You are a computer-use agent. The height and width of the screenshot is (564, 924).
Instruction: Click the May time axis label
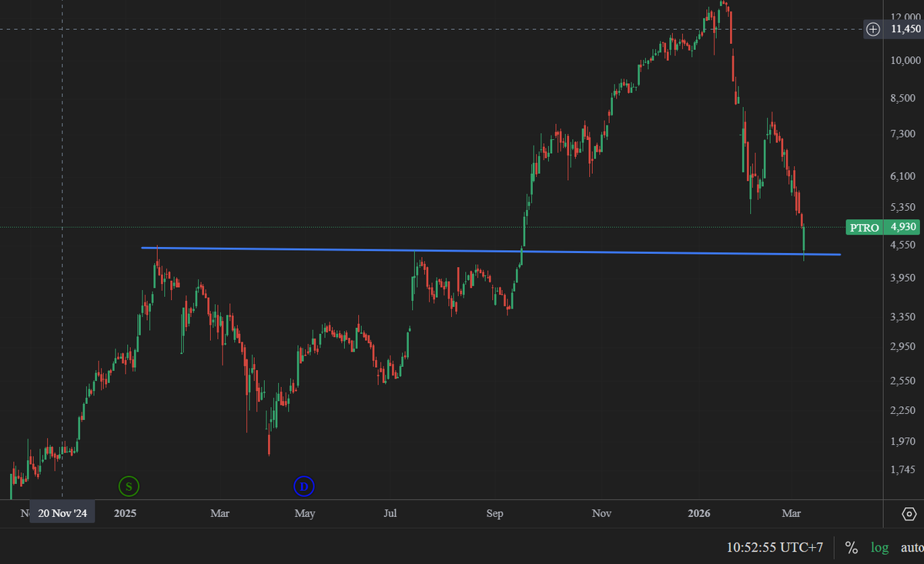click(304, 513)
